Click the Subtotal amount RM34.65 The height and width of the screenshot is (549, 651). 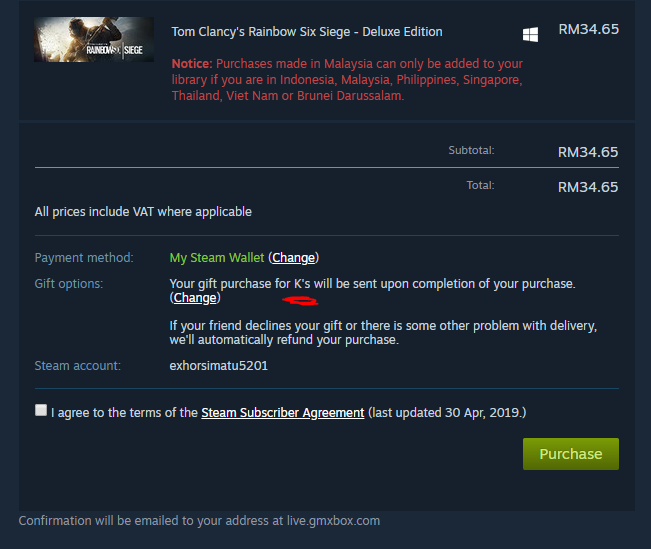(x=588, y=152)
